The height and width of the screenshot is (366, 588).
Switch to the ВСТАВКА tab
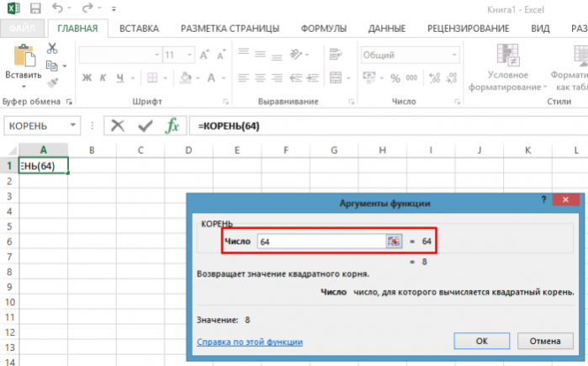point(139,29)
